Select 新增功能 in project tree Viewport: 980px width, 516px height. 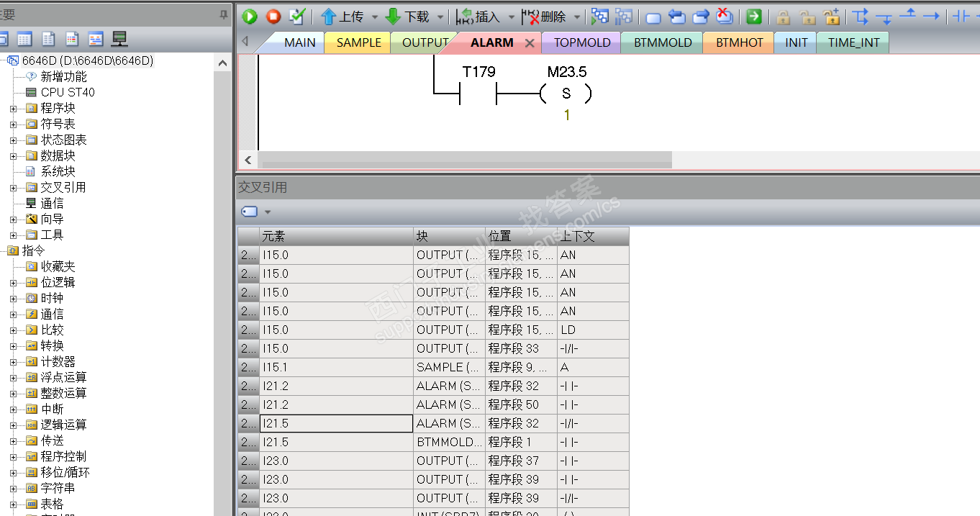(63, 76)
